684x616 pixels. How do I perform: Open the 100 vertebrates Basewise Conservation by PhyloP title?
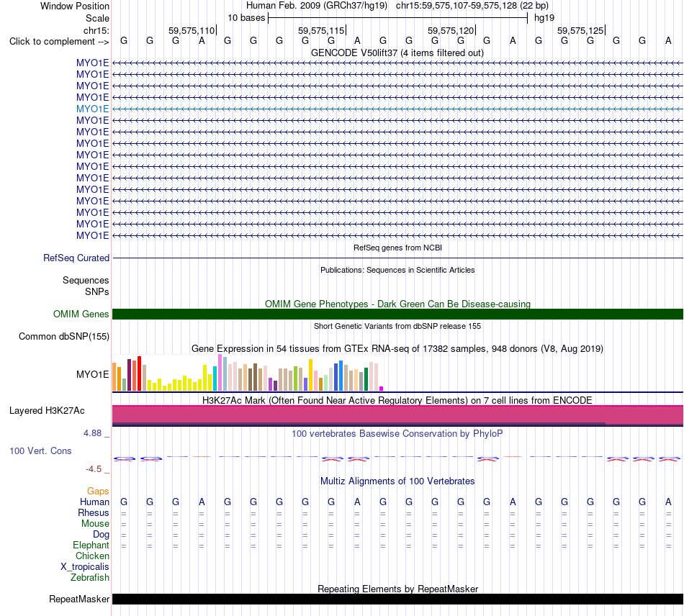click(397, 434)
